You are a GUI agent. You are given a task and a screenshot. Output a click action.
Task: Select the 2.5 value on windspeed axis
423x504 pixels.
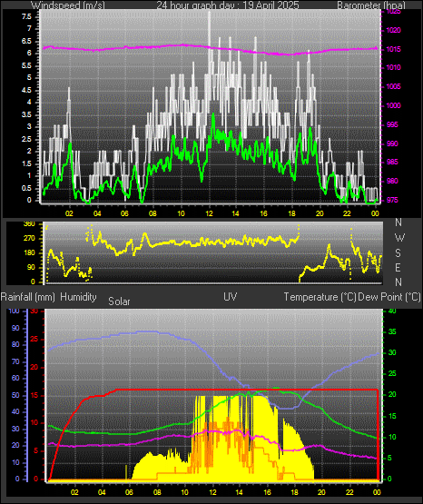pos(27,140)
